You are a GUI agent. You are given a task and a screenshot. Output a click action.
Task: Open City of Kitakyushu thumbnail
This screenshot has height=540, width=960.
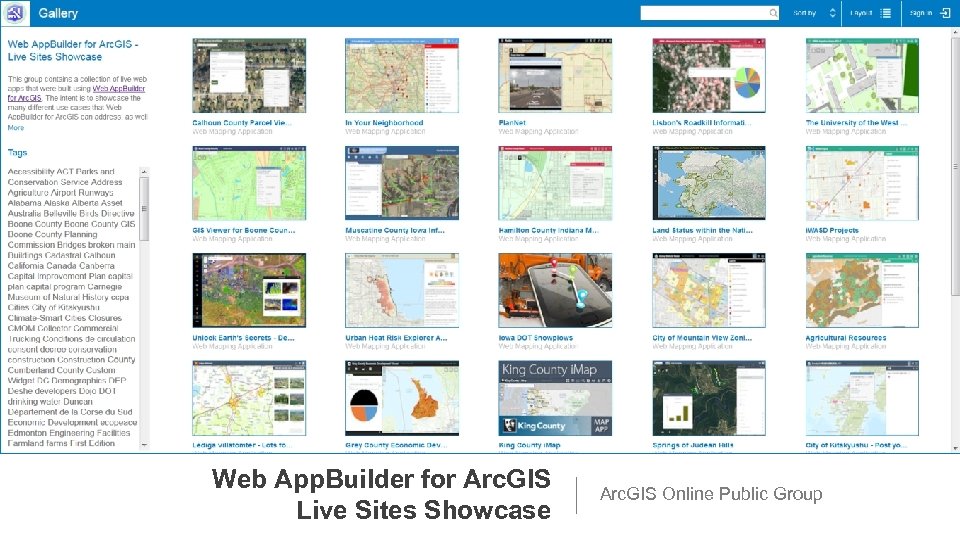click(x=862, y=398)
